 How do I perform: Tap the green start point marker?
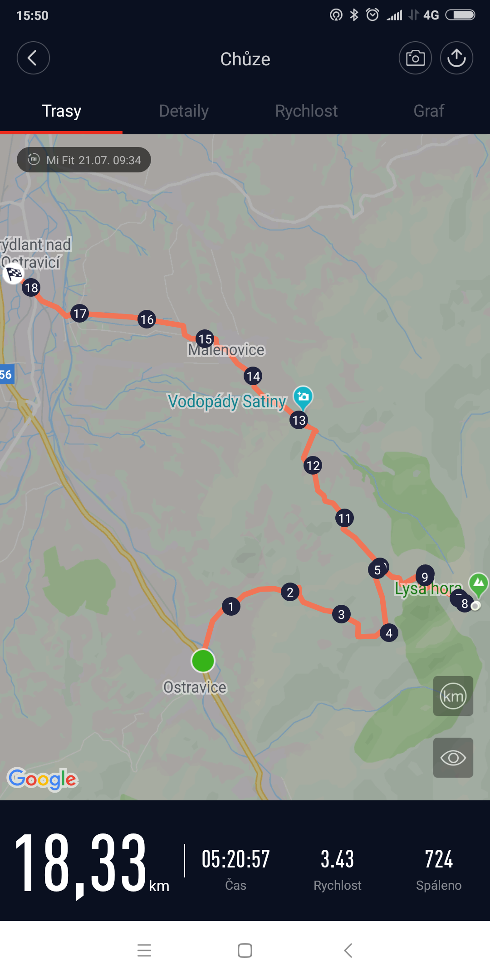(203, 661)
